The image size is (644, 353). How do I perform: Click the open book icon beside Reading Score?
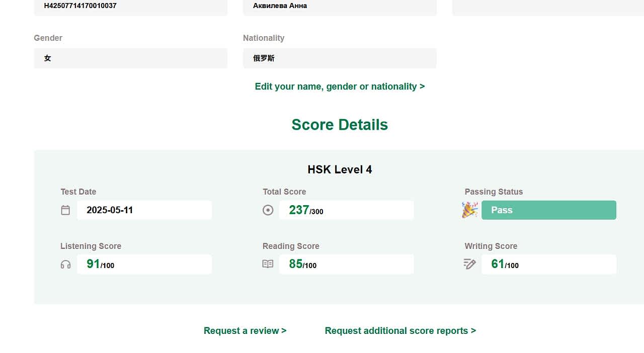point(268,264)
